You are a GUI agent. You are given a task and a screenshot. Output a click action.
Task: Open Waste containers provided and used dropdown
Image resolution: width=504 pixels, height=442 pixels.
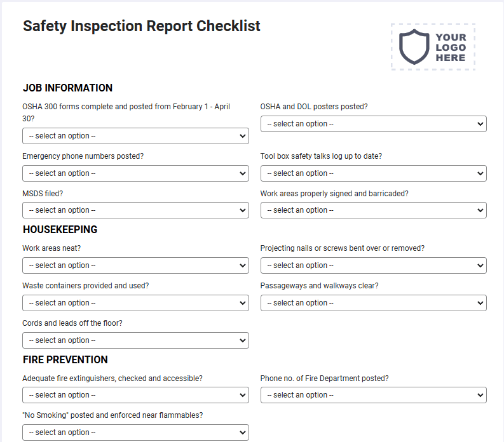pos(135,303)
